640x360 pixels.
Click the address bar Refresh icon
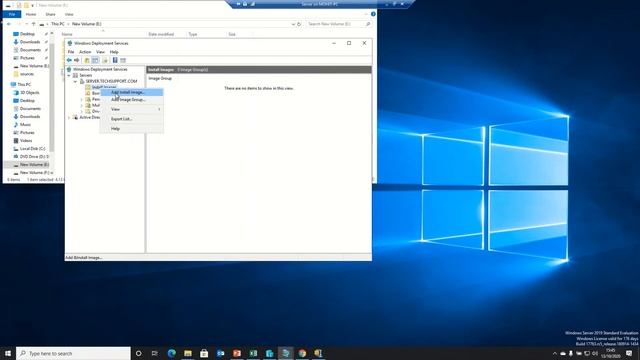point(299,24)
